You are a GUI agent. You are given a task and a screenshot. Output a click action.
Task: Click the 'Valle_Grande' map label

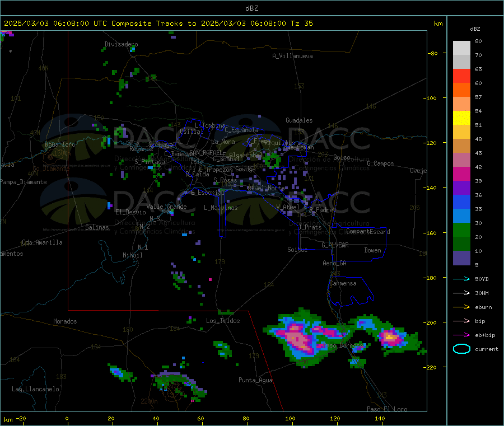point(166,207)
